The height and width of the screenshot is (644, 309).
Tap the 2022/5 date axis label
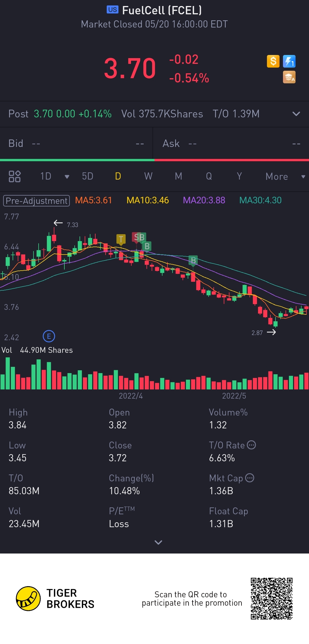coord(234,396)
